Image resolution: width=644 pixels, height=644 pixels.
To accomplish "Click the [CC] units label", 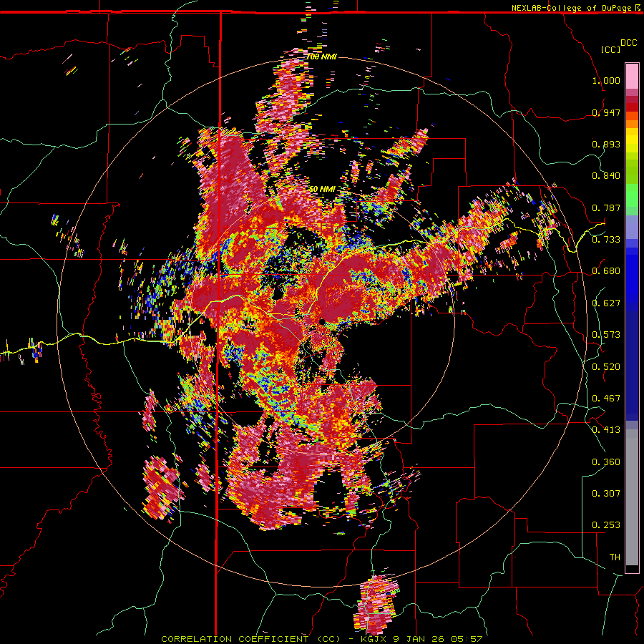I will click(611, 49).
